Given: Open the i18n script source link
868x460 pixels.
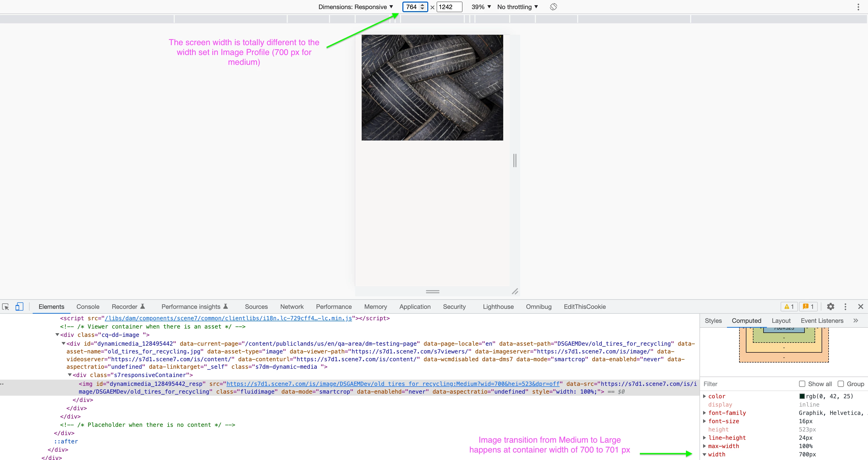Looking at the screenshot, I should 228,318.
